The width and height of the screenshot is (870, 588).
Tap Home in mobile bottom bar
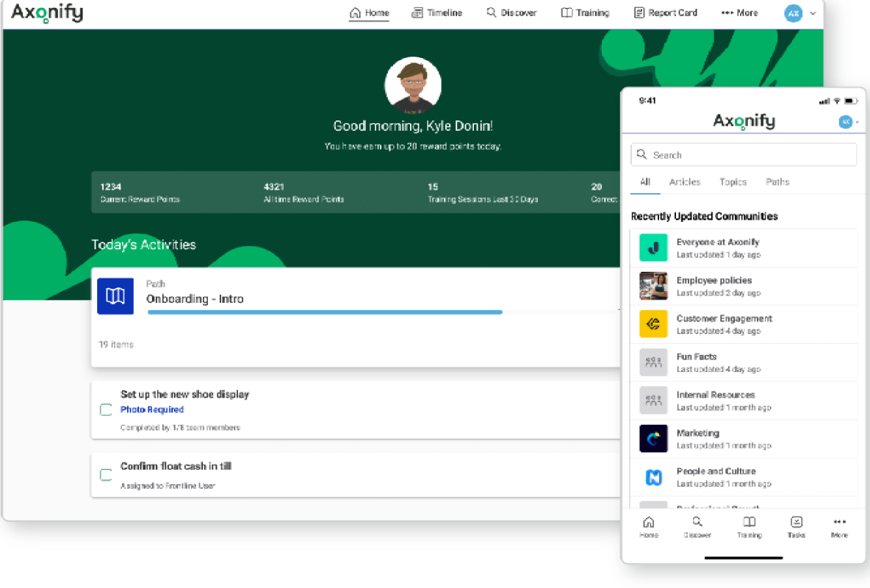[649, 527]
